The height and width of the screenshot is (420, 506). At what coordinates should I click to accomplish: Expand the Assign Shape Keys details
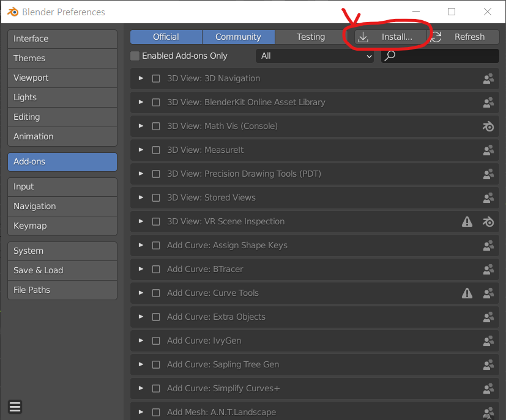coord(141,245)
